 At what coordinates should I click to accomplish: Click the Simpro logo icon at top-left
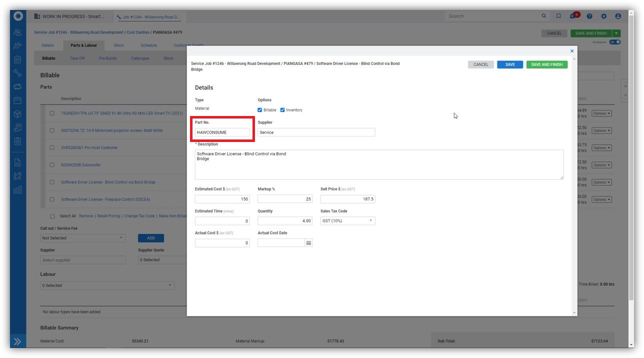click(18, 16)
